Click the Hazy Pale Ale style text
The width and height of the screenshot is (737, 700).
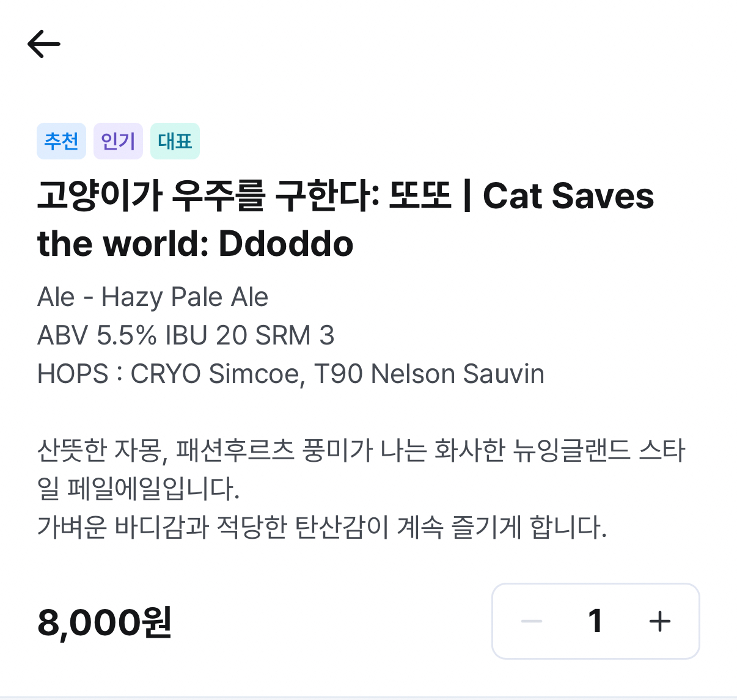(x=185, y=297)
